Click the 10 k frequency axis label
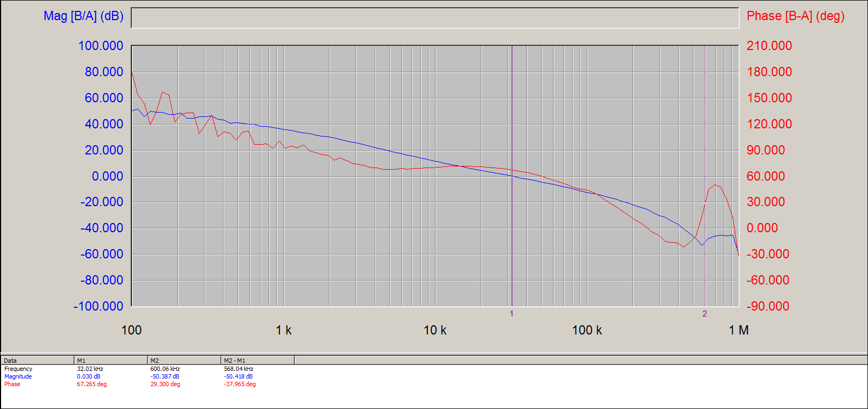Image resolution: width=868 pixels, height=409 pixels. (x=435, y=330)
